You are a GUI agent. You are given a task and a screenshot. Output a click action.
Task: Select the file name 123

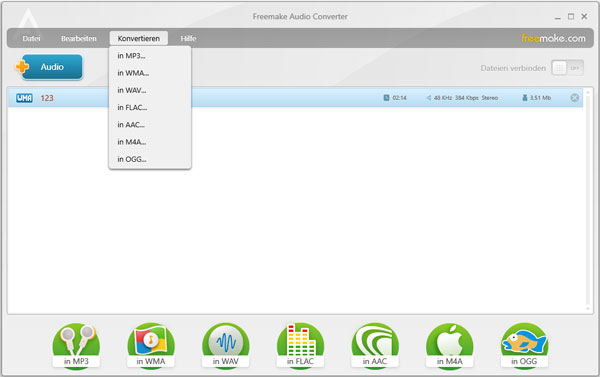47,98
